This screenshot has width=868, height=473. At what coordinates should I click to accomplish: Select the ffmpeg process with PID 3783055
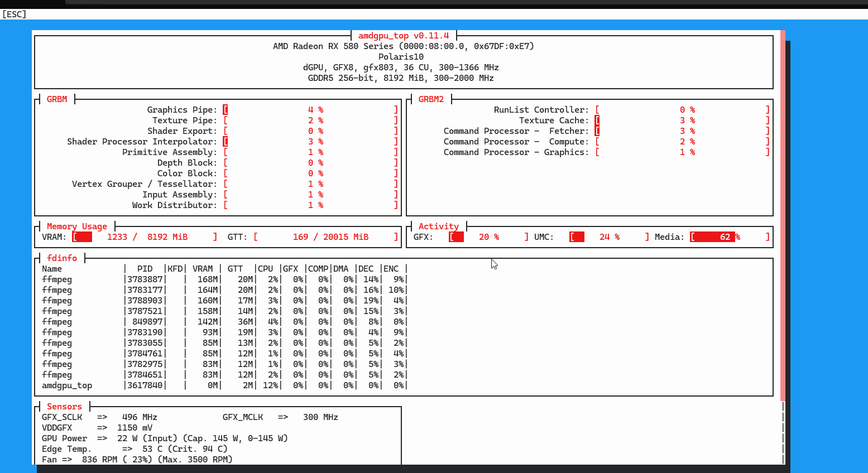(224, 343)
